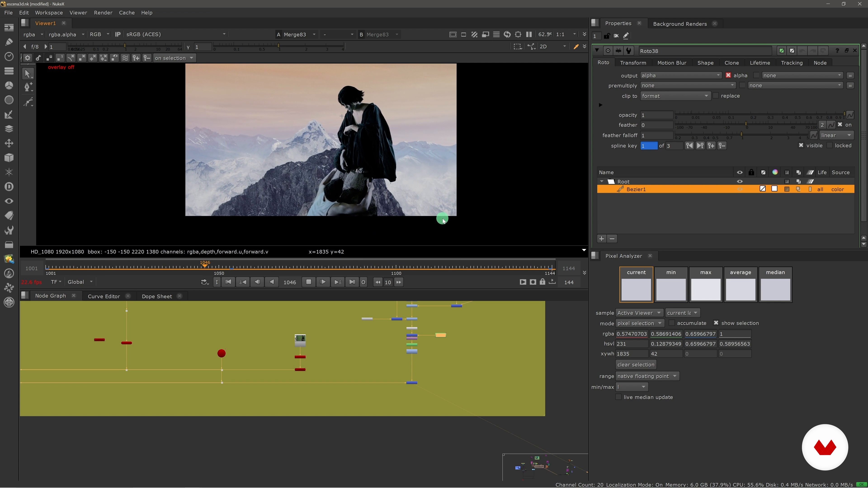
Task: Click the Roto38 node help question icon
Action: click(837, 51)
